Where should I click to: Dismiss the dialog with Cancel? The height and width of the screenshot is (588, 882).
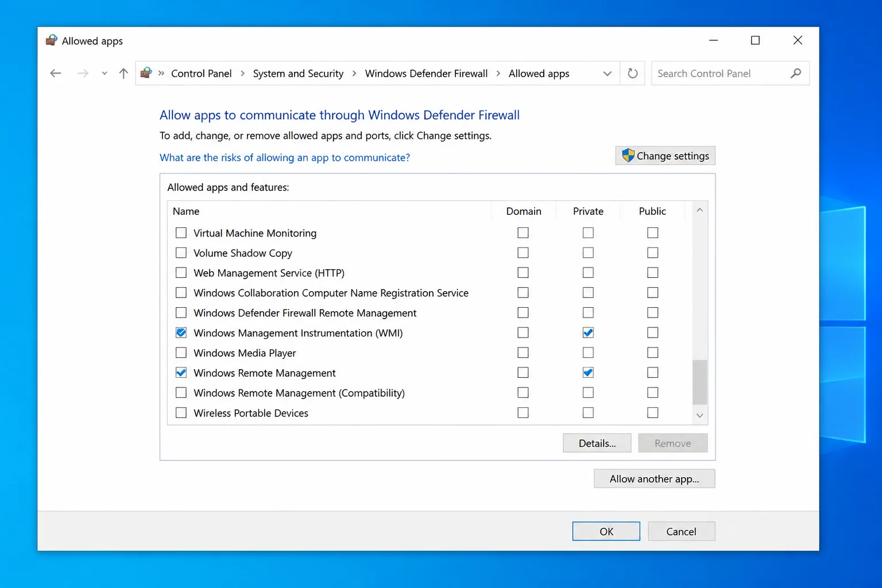[x=682, y=531]
